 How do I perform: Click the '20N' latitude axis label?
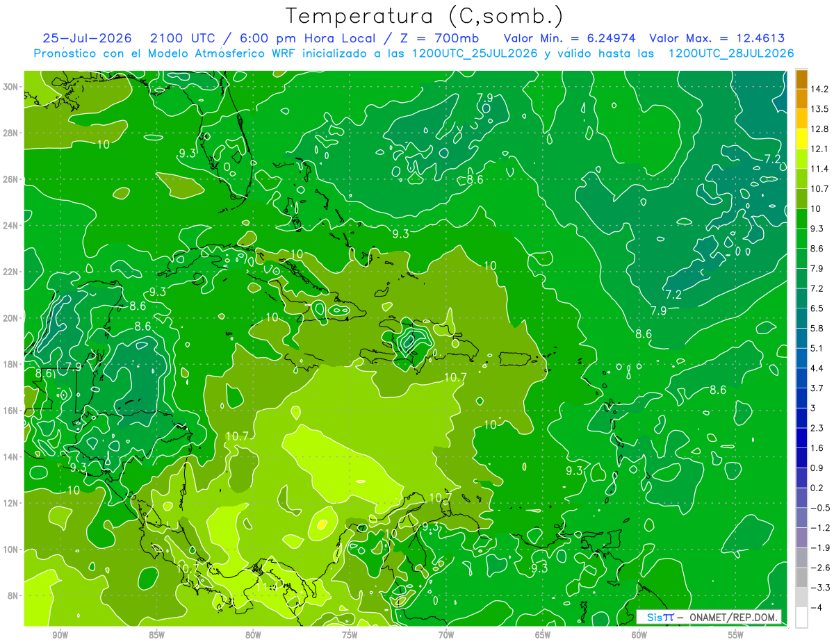[x=10, y=318]
